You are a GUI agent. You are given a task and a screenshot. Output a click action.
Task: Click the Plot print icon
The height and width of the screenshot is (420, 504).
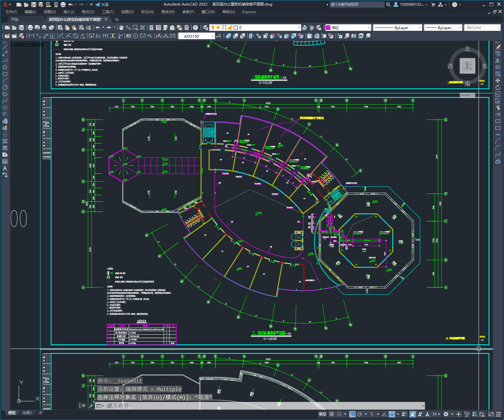[x=30, y=28]
